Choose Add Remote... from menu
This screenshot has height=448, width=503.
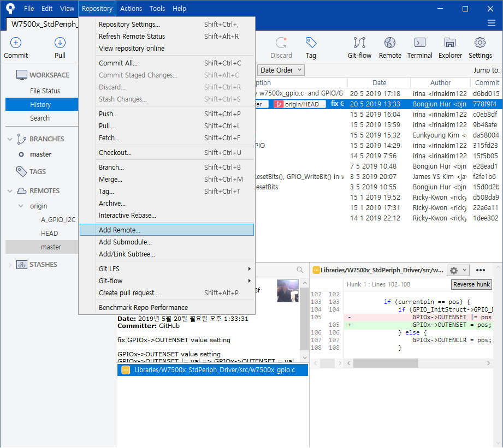[x=167, y=230]
